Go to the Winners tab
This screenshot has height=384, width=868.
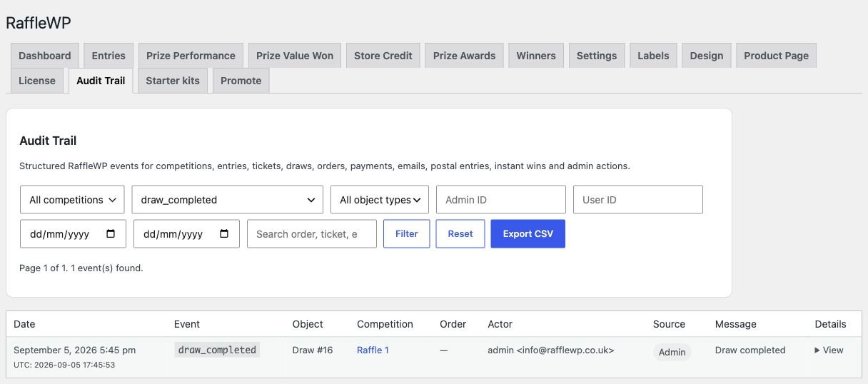pyautogui.click(x=536, y=56)
